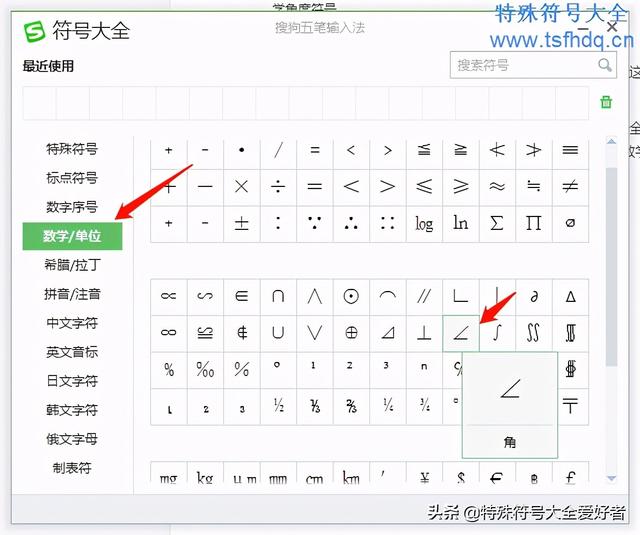This screenshot has height=535, width=640.
Task: Insert the partial derivative symbol ∂
Action: [x=533, y=297]
